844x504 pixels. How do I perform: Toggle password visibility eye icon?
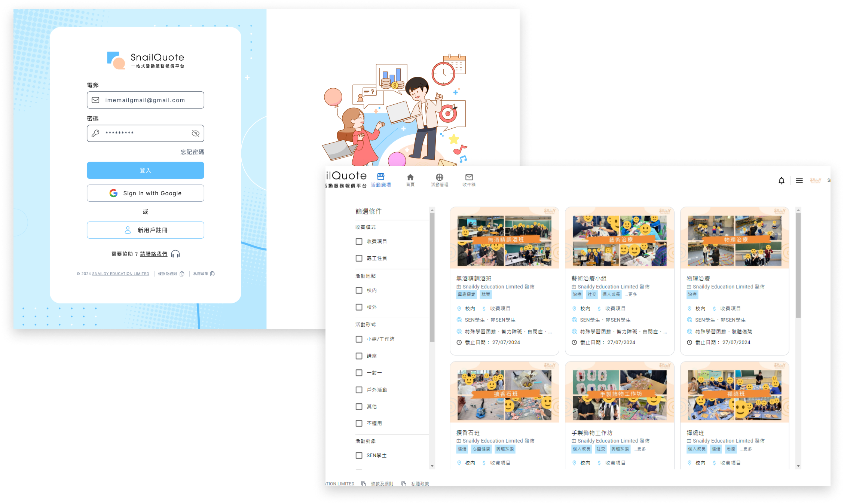point(195,134)
